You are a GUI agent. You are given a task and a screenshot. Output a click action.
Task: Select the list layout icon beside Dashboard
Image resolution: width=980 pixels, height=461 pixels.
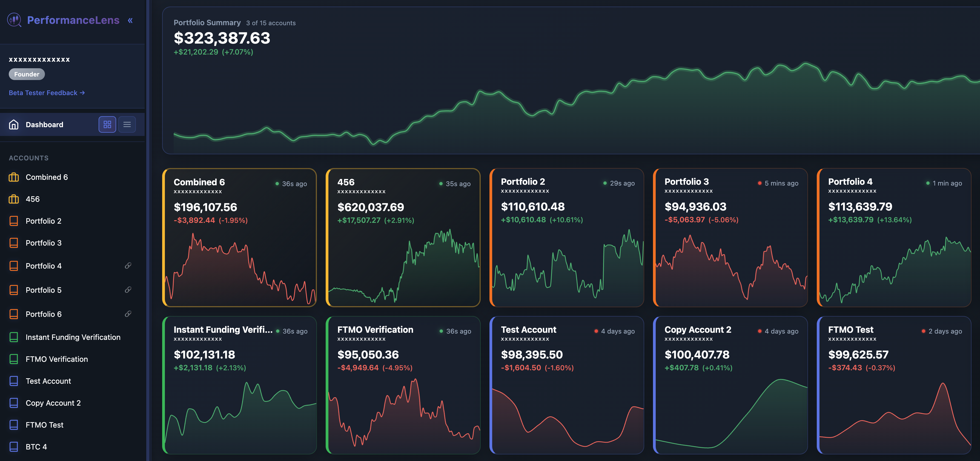pos(127,124)
